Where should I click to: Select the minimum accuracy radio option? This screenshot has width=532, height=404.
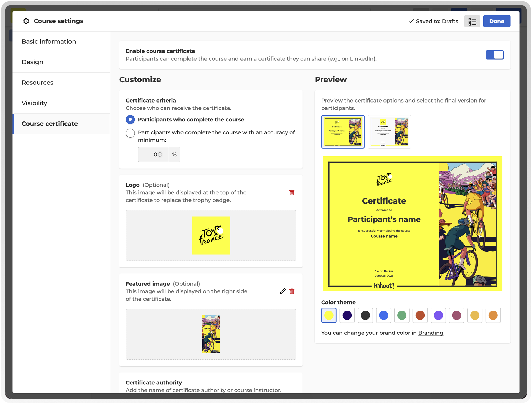click(x=130, y=133)
